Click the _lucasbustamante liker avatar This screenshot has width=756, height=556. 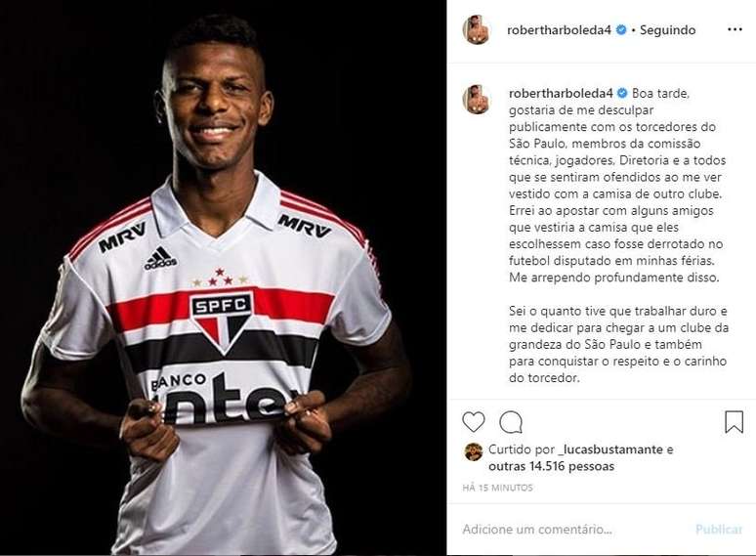click(473, 451)
